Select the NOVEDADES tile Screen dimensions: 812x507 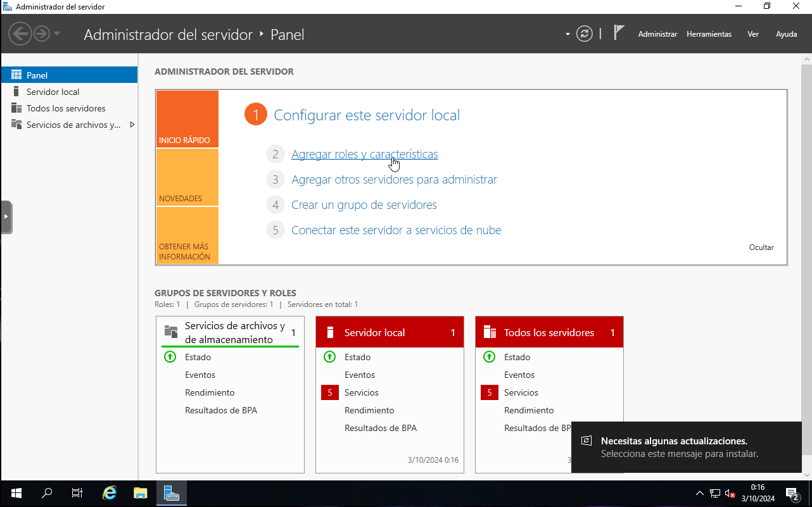(187, 177)
